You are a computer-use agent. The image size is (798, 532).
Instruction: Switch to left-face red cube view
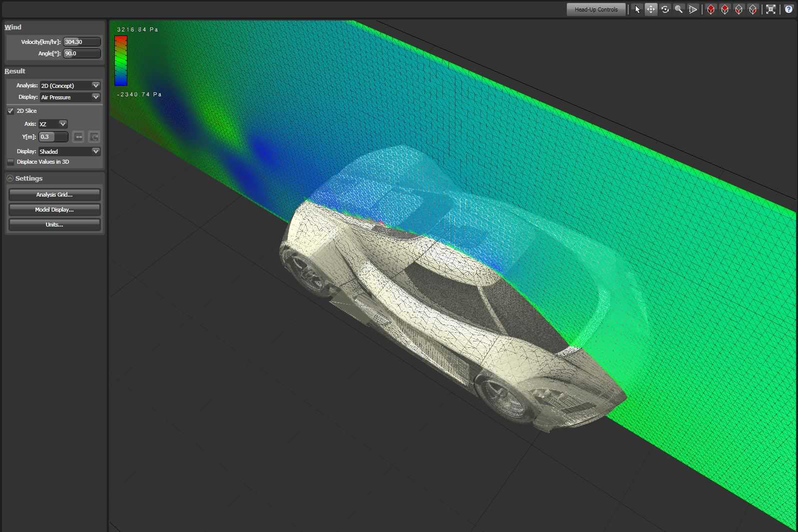[739, 9]
